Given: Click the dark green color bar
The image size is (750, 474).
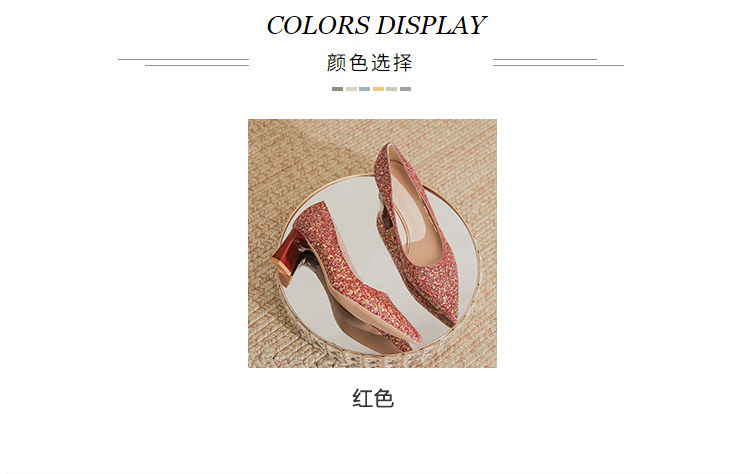Looking at the screenshot, I should [337, 89].
